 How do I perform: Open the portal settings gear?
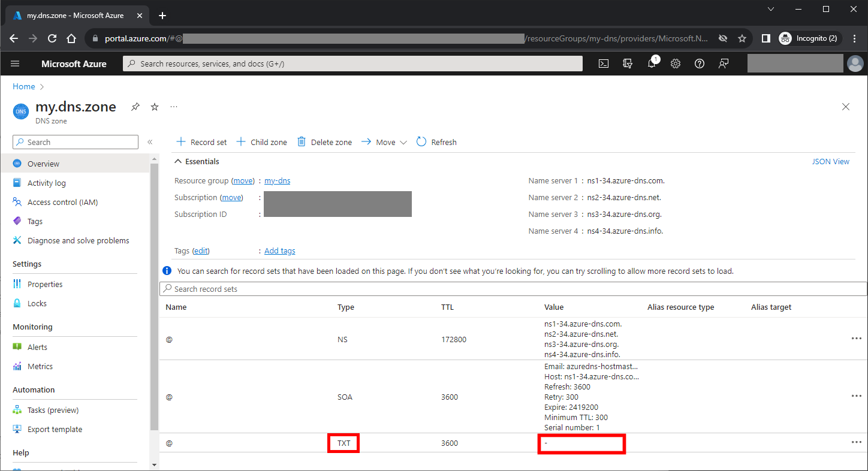pos(675,63)
